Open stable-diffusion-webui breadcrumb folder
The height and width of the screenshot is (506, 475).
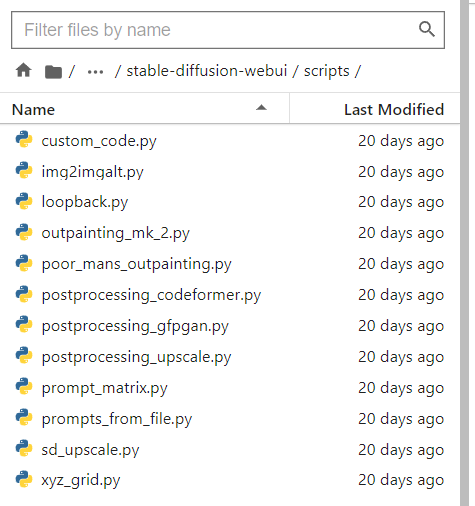pyautogui.click(x=207, y=71)
